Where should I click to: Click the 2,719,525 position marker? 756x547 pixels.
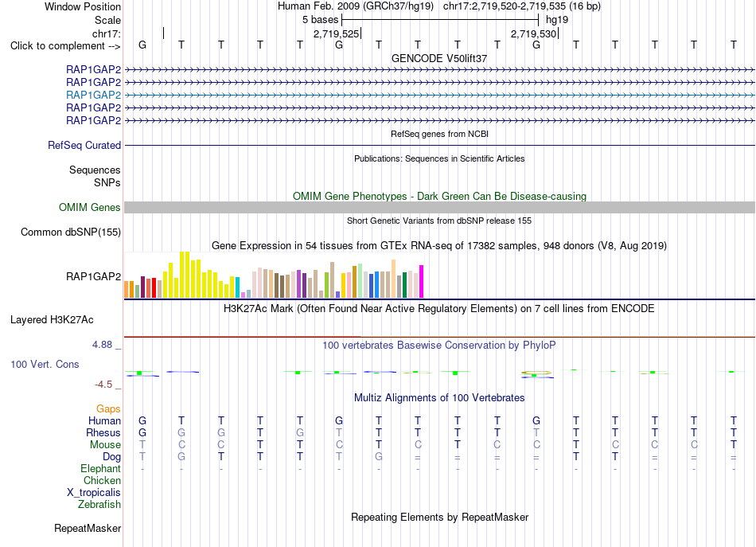[x=336, y=33]
